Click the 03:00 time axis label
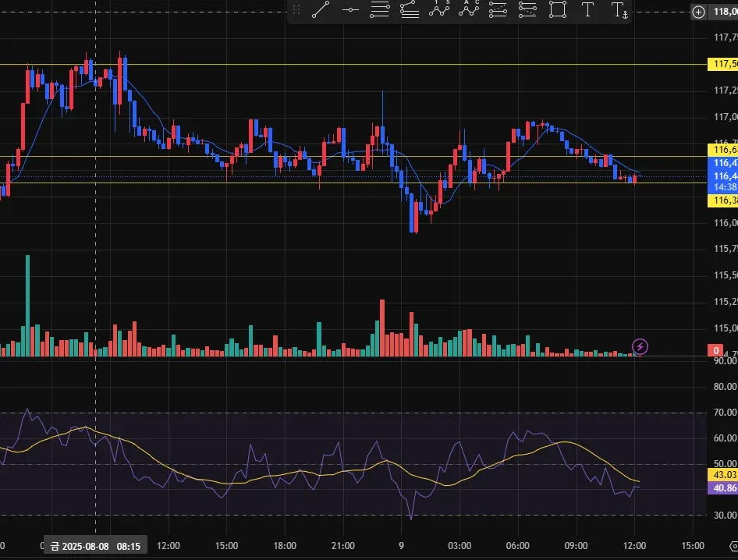The height and width of the screenshot is (560, 738). tap(459, 546)
